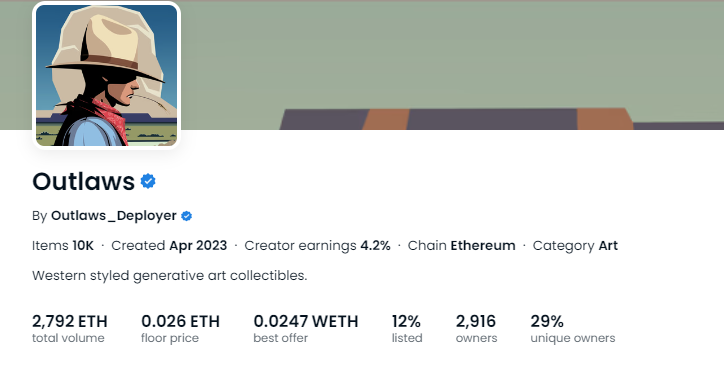This screenshot has height=366, width=724.
Task: Click the 0.026 ETH floor price stat
Action: coord(181,328)
